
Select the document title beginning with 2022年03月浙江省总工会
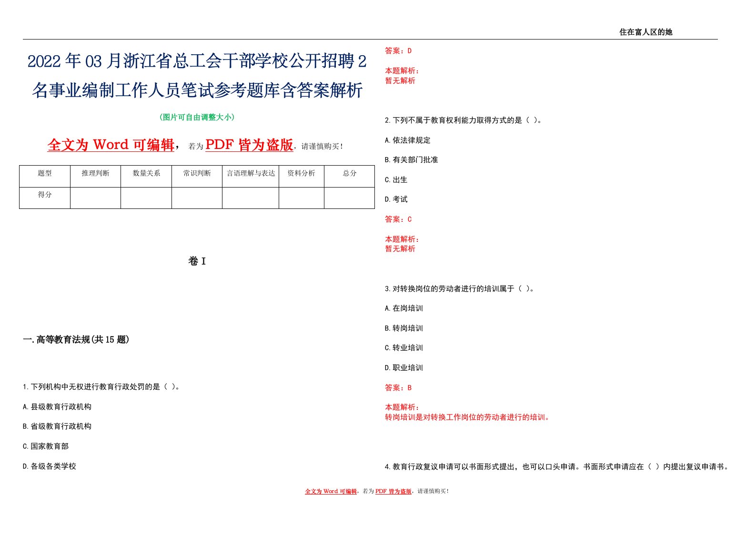(x=197, y=76)
